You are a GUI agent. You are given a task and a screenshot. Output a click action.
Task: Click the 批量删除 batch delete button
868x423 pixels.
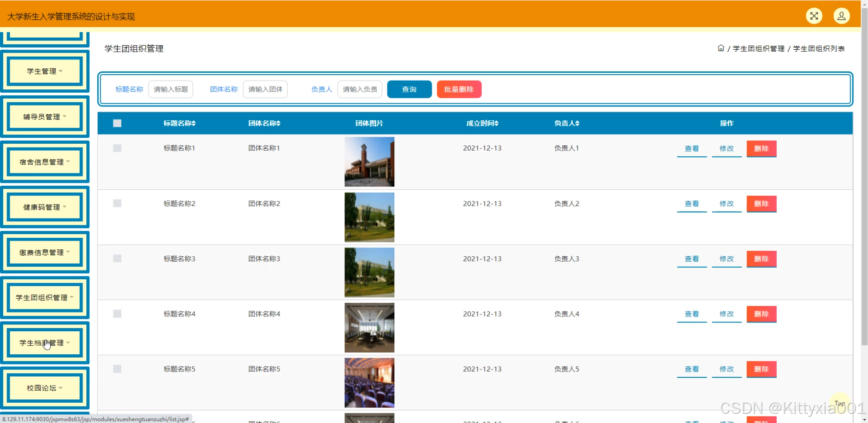click(x=459, y=89)
